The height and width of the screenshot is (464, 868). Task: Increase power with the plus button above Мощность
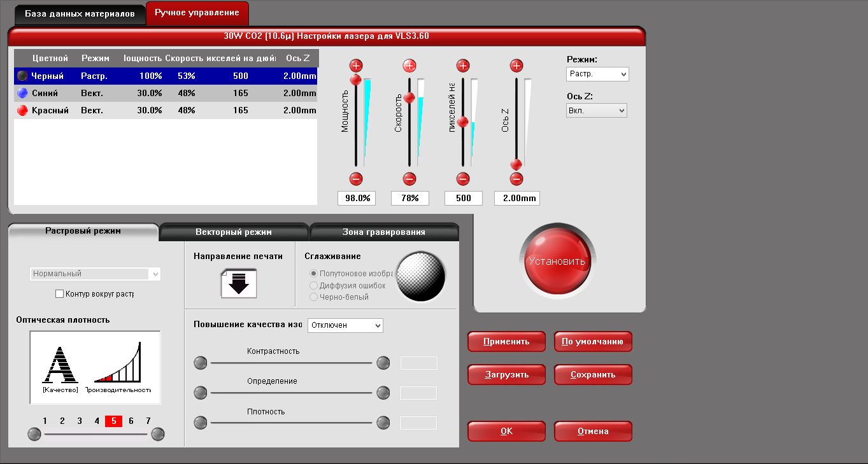pyautogui.click(x=356, y=66)
